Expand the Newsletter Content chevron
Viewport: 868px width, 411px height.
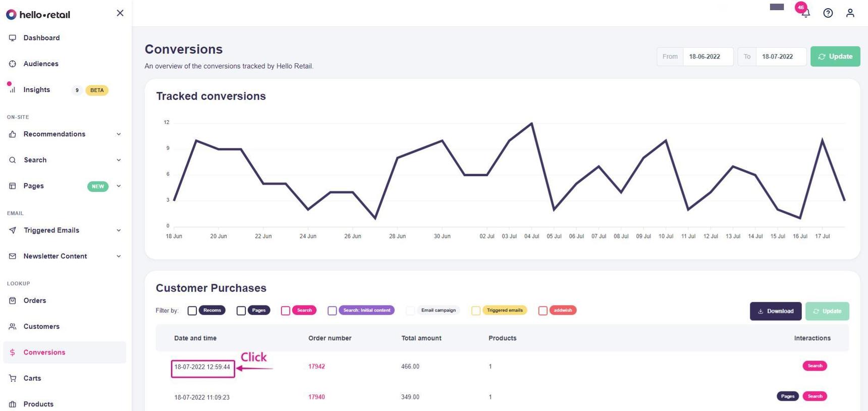click(119, 256)
